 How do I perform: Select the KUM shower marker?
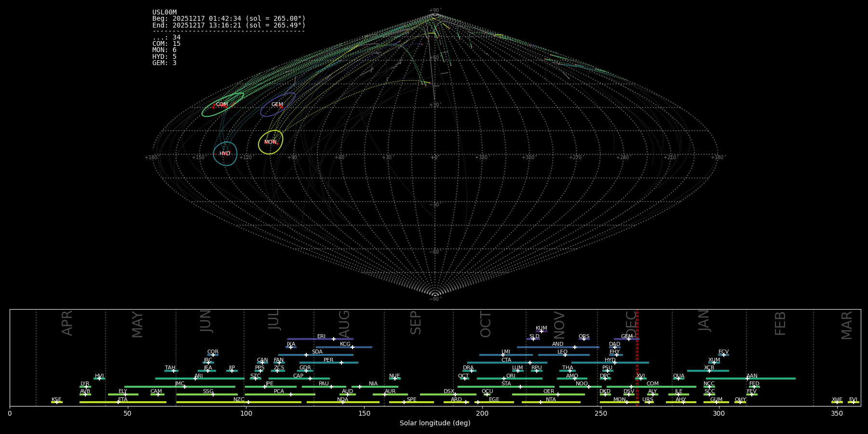542,331
